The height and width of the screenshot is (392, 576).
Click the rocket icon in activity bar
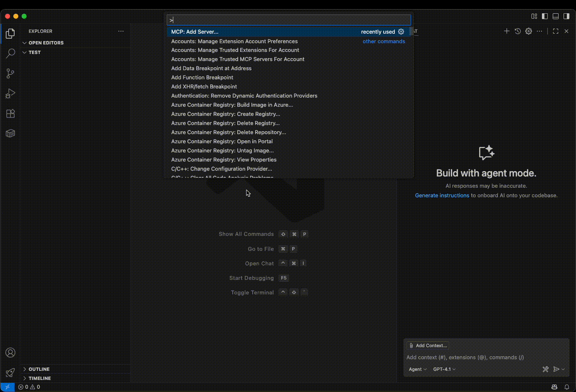pos(10,372)
